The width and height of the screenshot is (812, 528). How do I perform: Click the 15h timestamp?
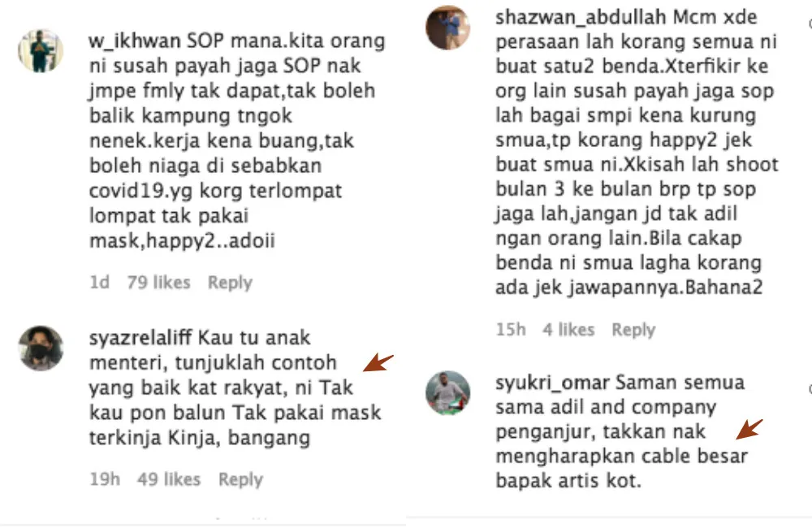pos(511,330)
